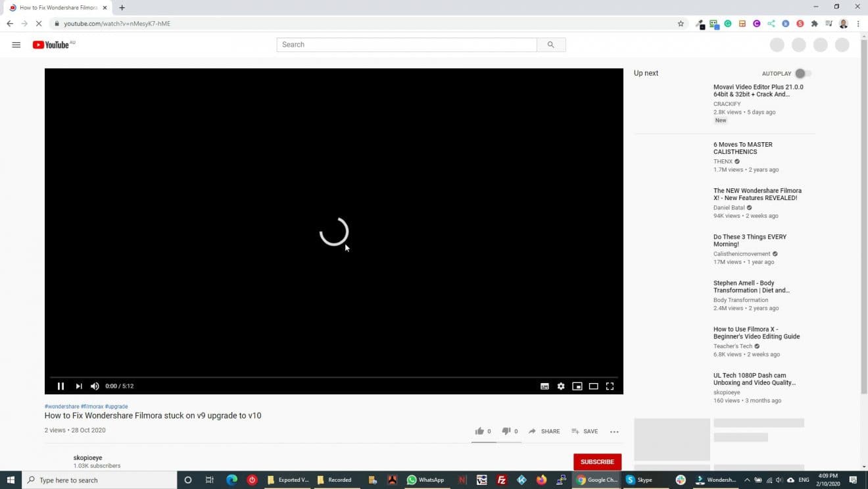Viewport: 868px width, 489px height.
Task: Subscribe to skopioeye's channel
Action: 596,461
